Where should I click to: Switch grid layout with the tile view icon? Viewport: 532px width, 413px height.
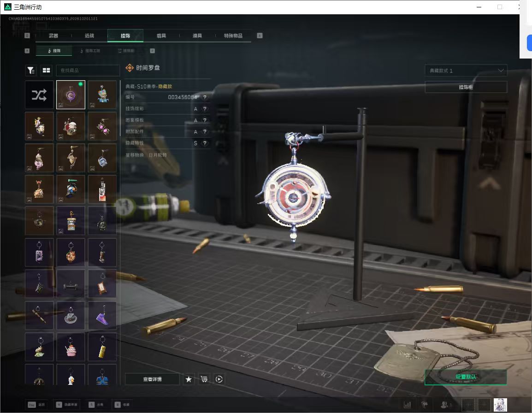(x=46, y=70)
